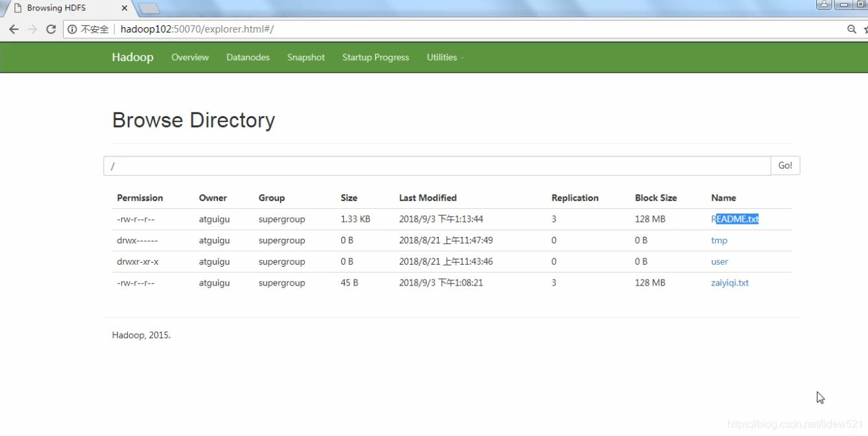Click the 2018/8/21 上午11:47:49 timestamp
Screen dimensions: 868x436
[446, 240]
